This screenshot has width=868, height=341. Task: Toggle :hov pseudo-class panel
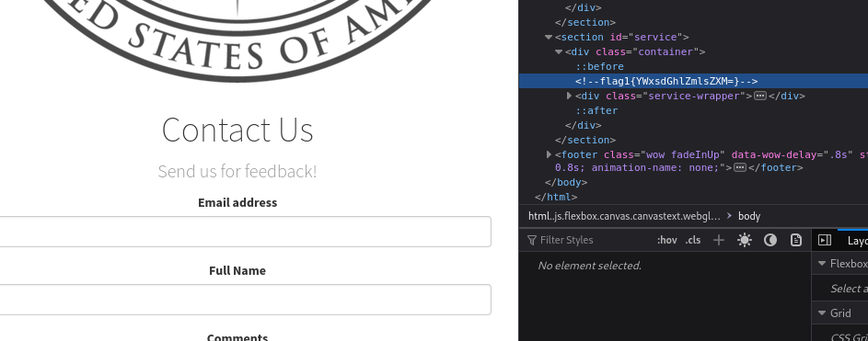pos(666,240)
